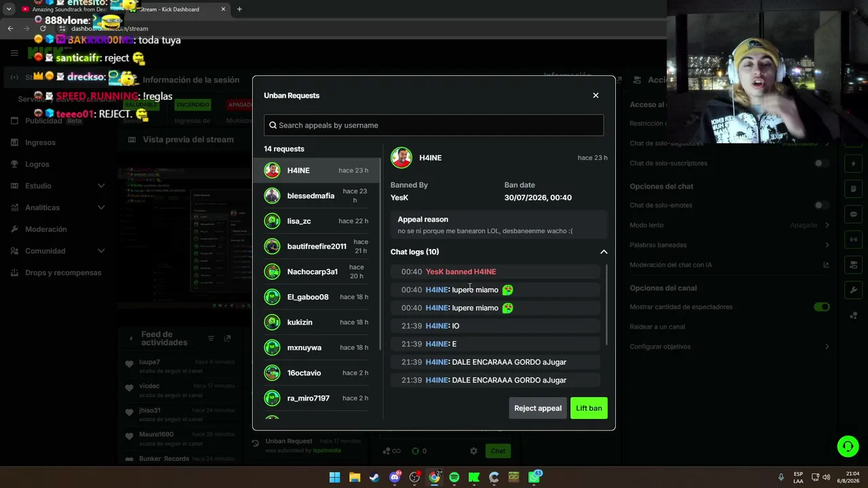This screenshot has width=868, height=488.
Task: Click the broadcast signal rail icon
Action: click(854, 239)
